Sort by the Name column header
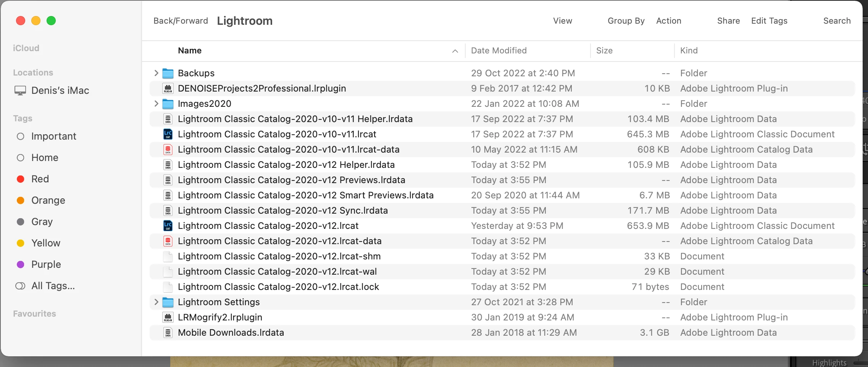Image resolution: width=868 pixels, height=367 pixels. 190,51
